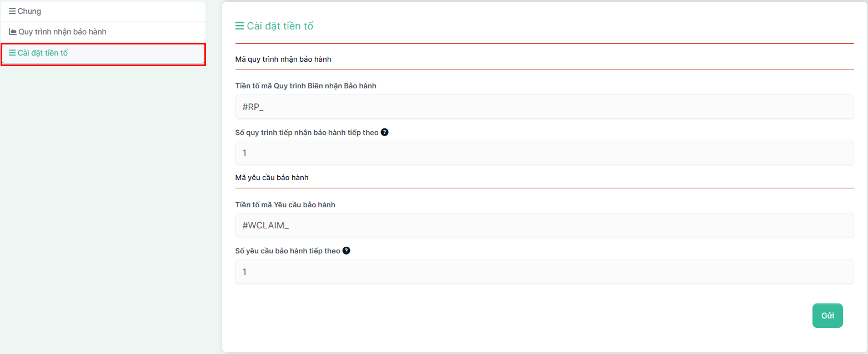
Task: Focus the #RP_ prefix input field
Action: [544, 107]
